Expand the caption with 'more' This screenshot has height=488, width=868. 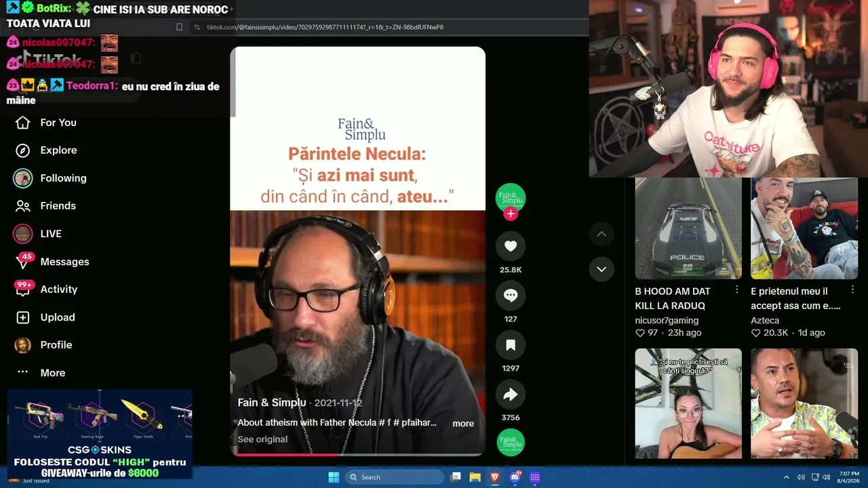tap(463, 424)
